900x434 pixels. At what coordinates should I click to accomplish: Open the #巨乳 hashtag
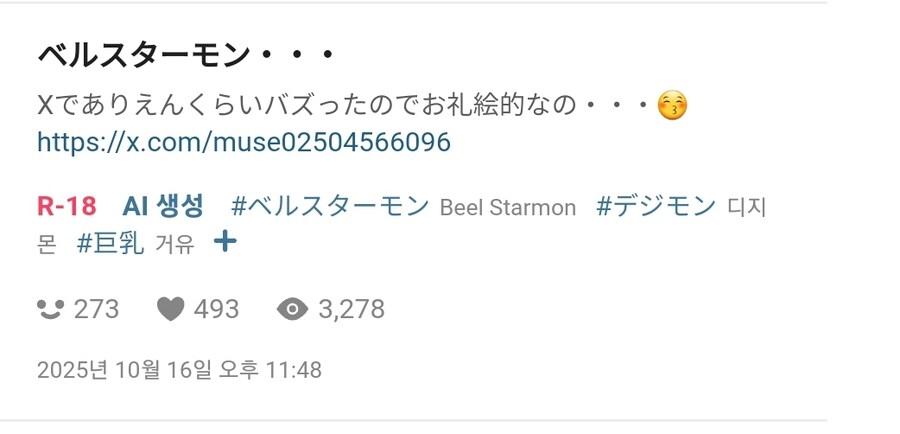(x=111, y=242)
